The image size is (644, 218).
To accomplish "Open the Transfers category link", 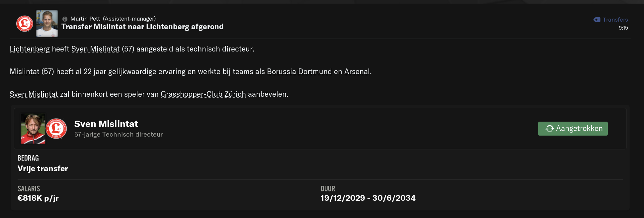I will tap(615, 20).
